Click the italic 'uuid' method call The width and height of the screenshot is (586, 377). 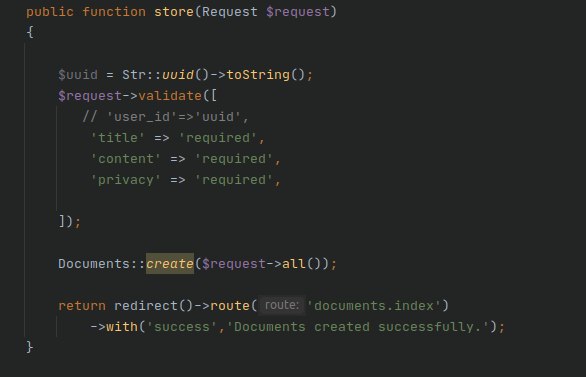point(178,75)
